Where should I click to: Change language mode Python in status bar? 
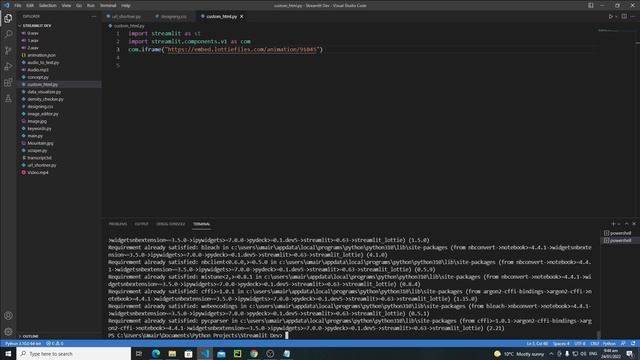[609, 344]
